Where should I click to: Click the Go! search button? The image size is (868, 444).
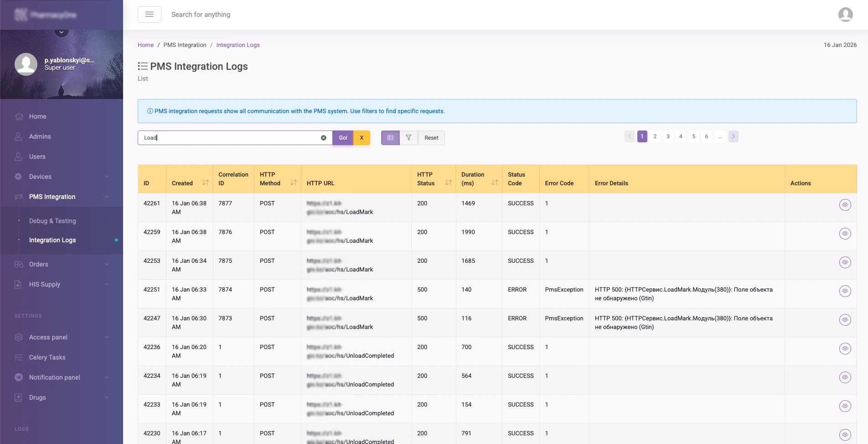[x=342, y=137]
